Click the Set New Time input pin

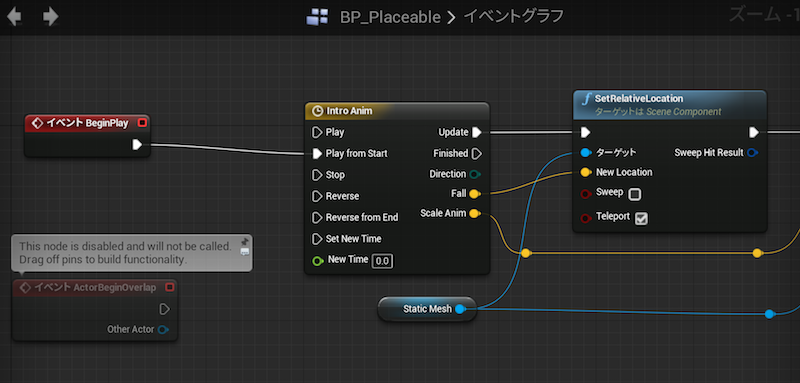[x=317, y=239]
